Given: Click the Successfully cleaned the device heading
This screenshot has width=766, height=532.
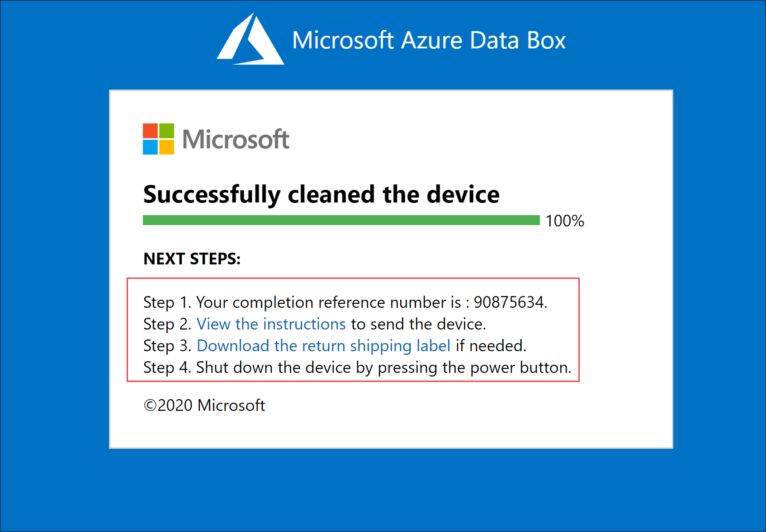Looking at the screenshot, I should pos(322,195).
